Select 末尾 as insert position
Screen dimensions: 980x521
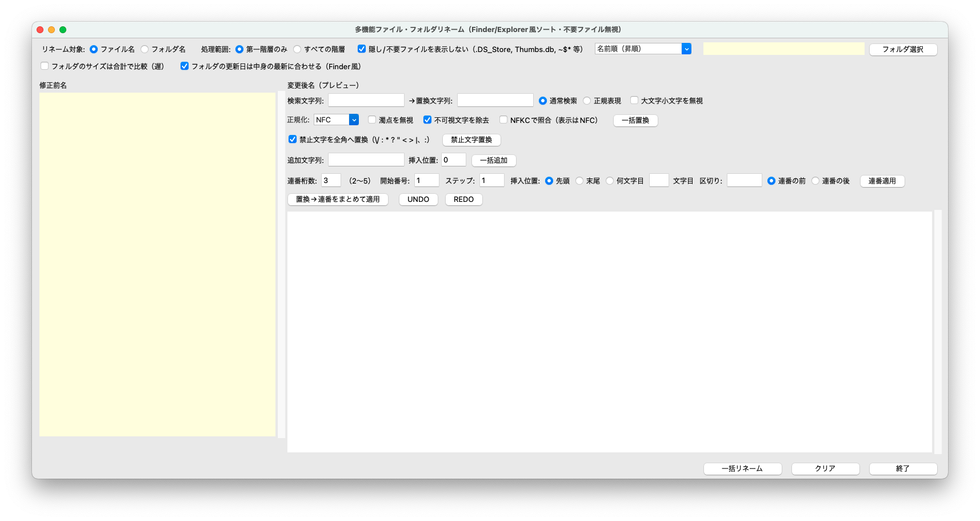580,181
